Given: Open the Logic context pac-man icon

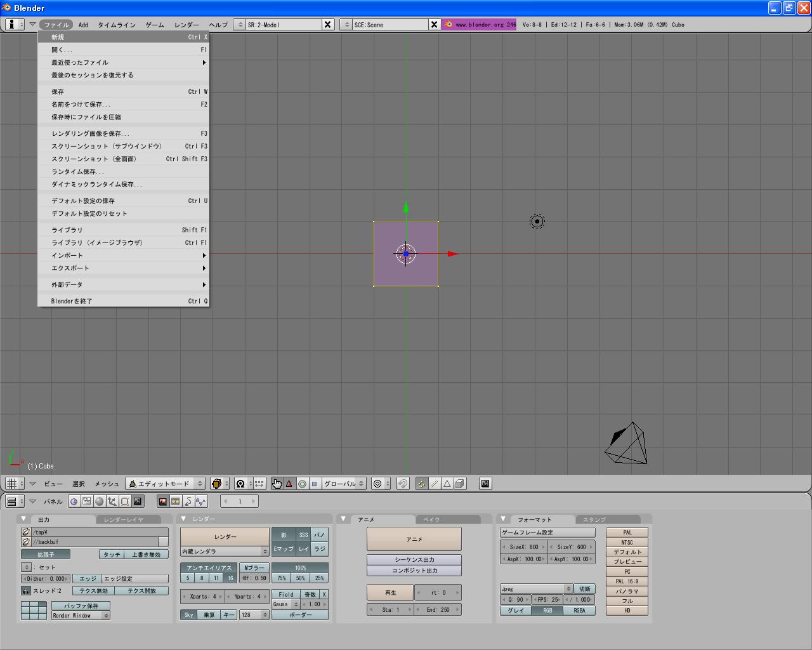Looking at the screenshot, I should pyautogui.click(x=74, y=501).
